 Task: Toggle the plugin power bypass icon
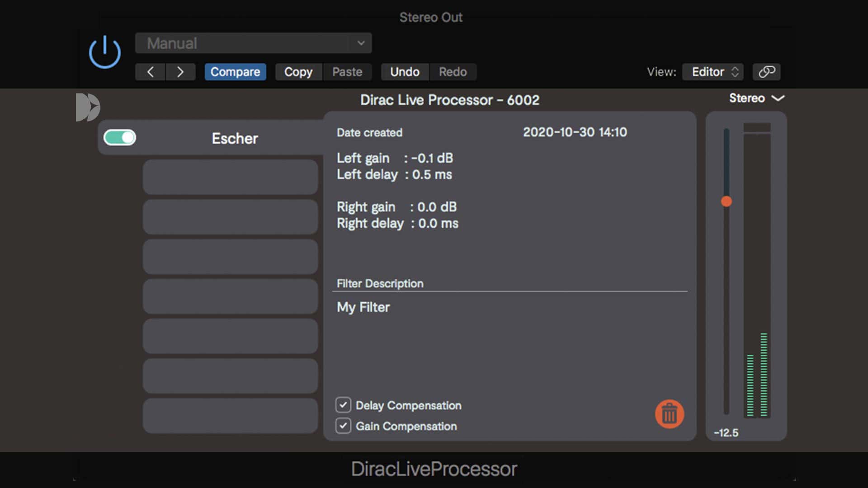(104, 52)
